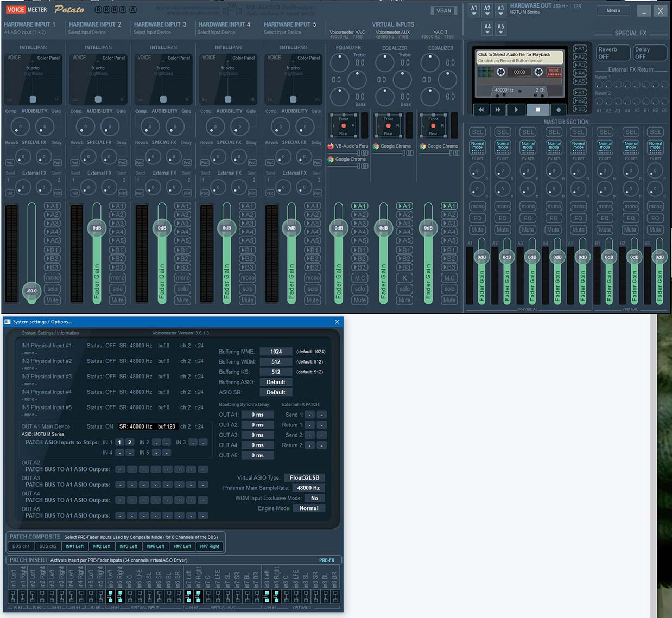This screenshot has width=672, height=618.
Task: Turn on the Delay special FX
Action: pyautogui.click(x=650, y=53)
